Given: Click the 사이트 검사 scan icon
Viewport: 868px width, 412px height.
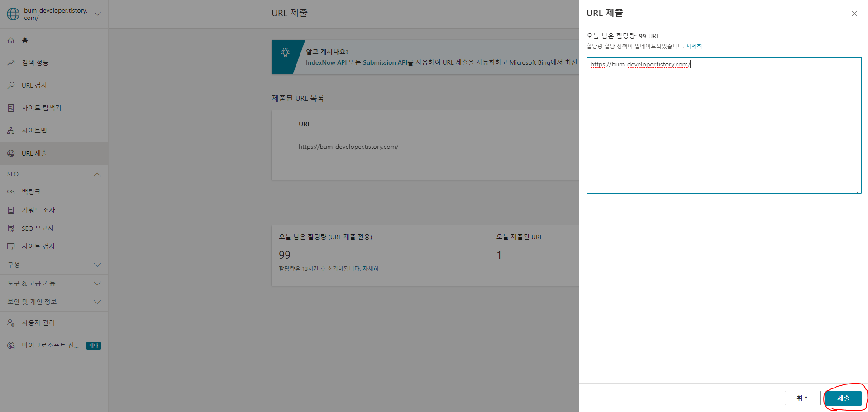Looking at the screenshot, I should pyautogui.click(x=11, y=246).
